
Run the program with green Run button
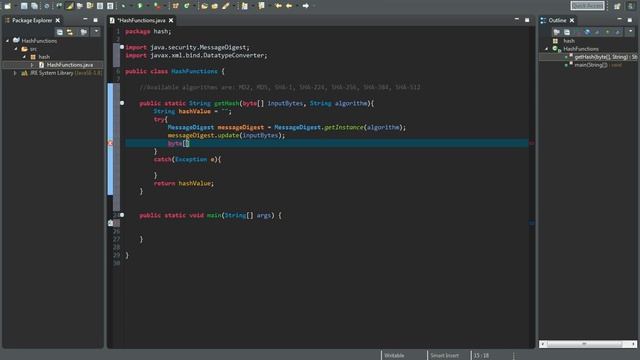pos(140,6)
